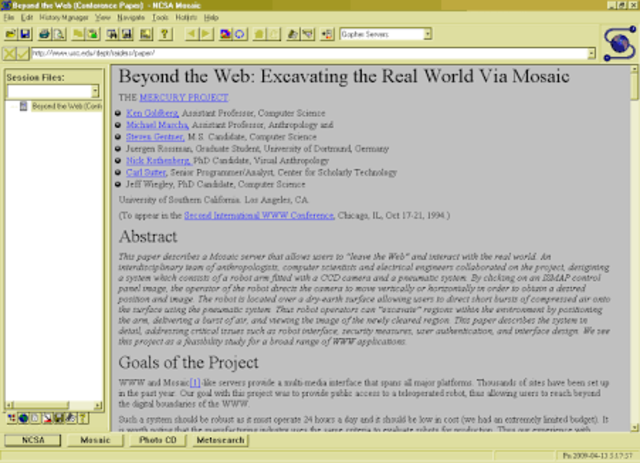Click the open file folder toolbar icon
Screen dimensions: 640x463
coord(11,34)
